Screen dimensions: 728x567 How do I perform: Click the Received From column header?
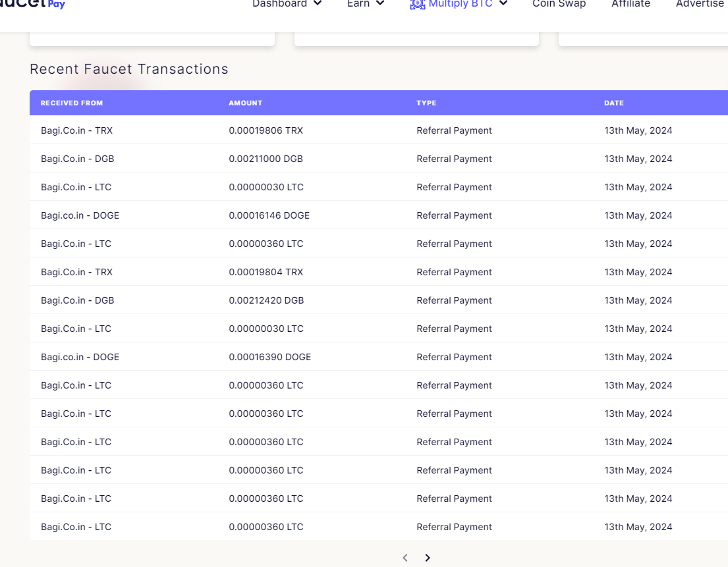[72, 103]
